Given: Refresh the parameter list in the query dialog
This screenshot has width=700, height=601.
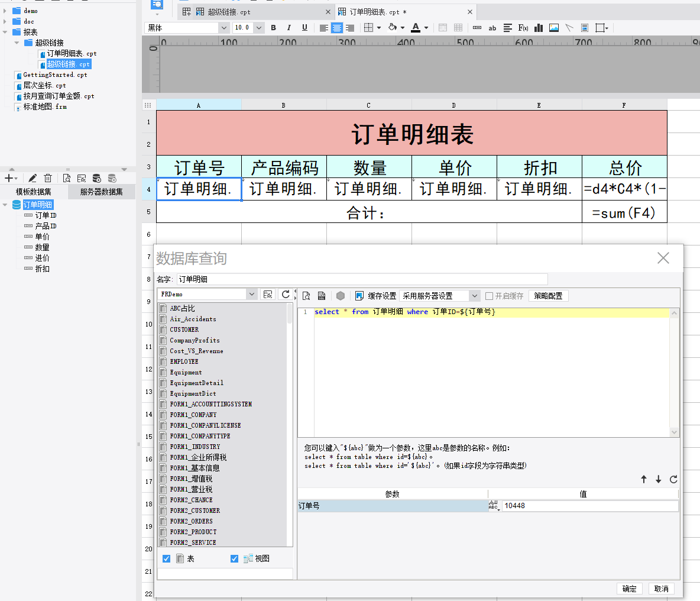Looking at the screenshot, I should click(673, 479).
